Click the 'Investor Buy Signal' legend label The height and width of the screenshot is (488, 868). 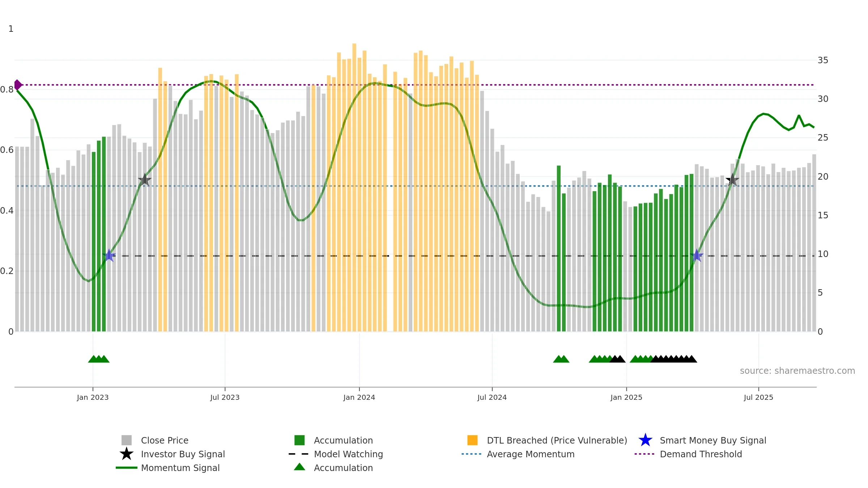pos(183,454)
